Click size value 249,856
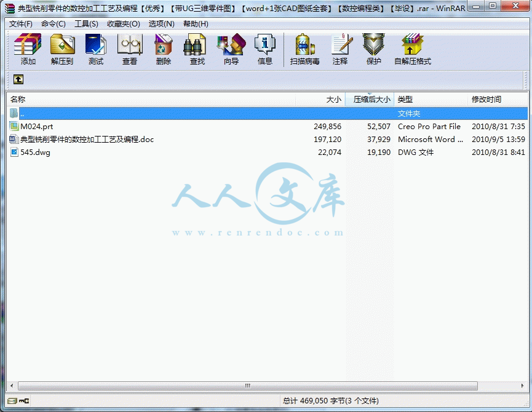This screenshot has height=412, width=532. click(327, 127)
